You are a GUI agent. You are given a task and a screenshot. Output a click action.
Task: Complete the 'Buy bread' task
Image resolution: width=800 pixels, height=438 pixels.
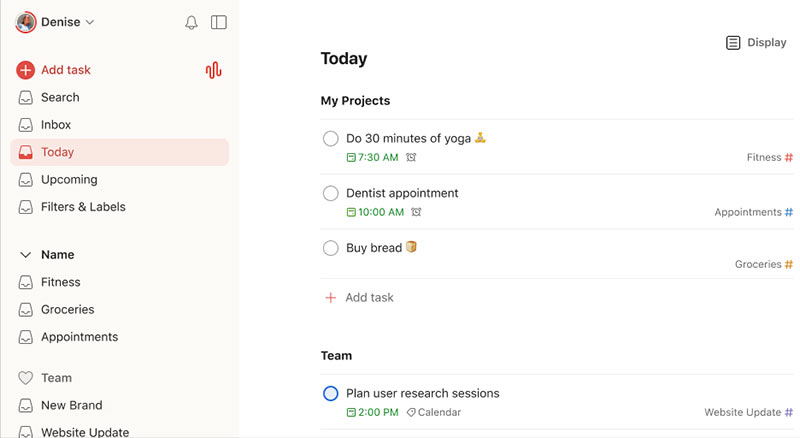(331, 248)
